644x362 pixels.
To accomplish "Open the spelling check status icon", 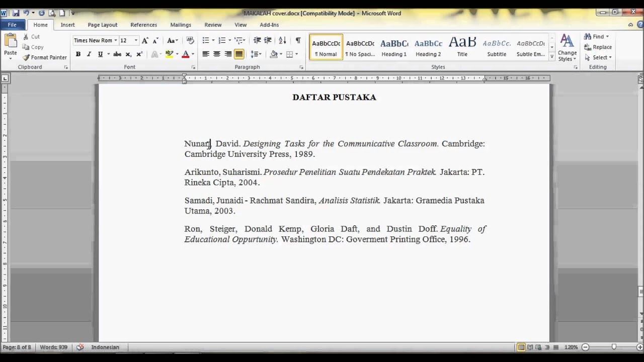I will click(80, 347).
